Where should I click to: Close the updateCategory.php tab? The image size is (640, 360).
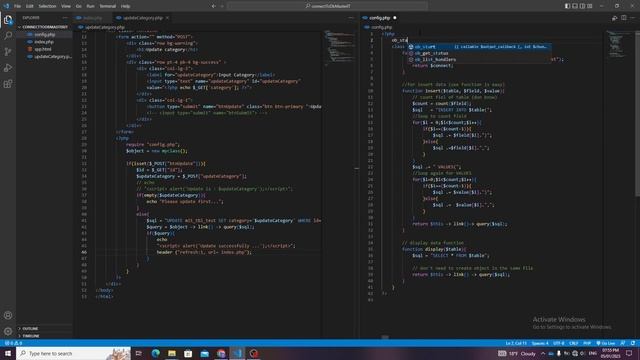[x=167, y=18]
